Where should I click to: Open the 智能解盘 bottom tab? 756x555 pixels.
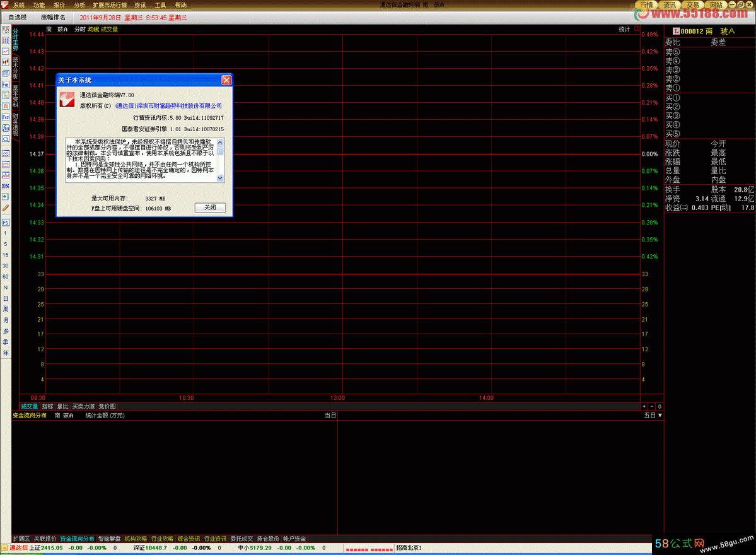pos(110,539)
